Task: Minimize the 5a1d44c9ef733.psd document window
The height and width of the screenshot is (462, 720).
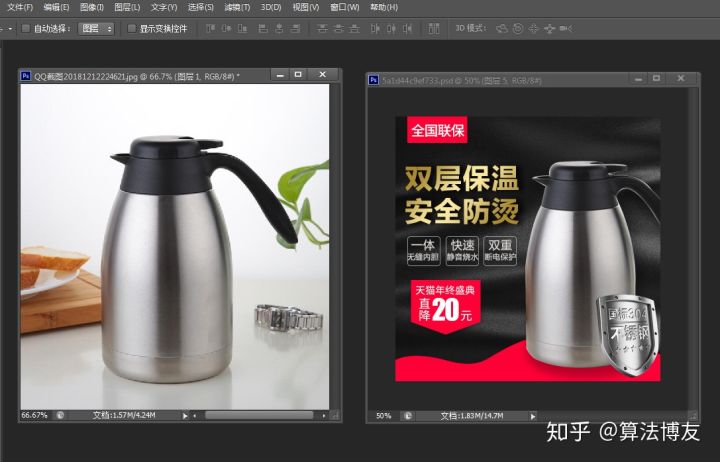Action: click(x=638, y=79)
